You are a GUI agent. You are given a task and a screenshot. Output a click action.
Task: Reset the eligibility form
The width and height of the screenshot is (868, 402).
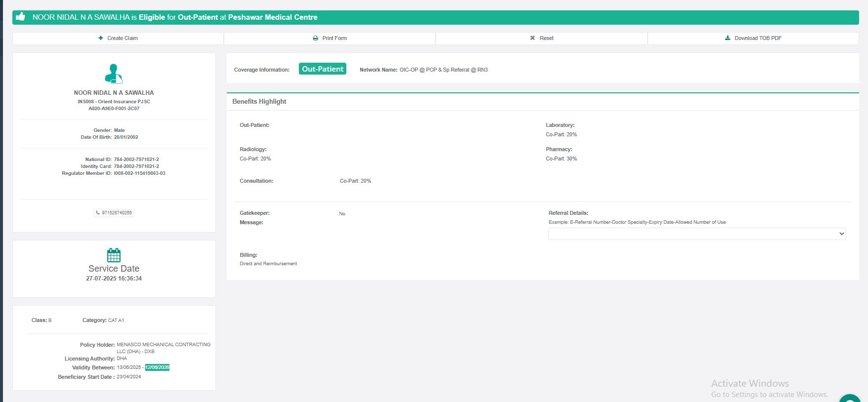pos(541,38)
